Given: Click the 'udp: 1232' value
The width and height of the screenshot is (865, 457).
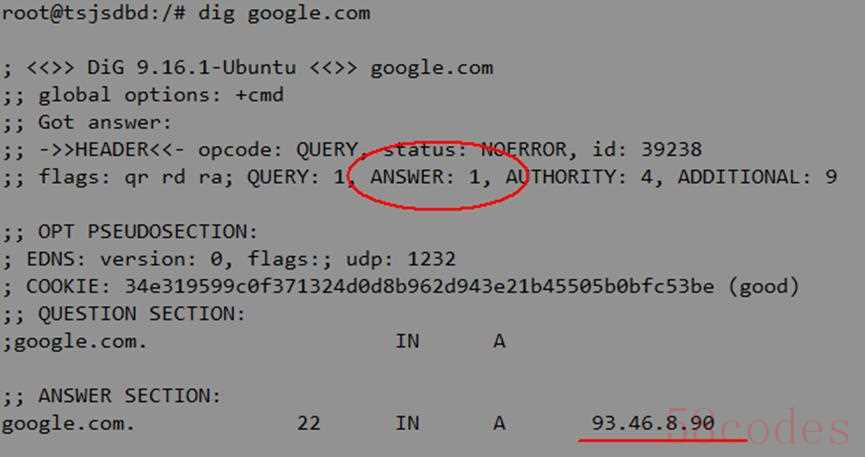Looking at the screenshot, I should pyautogui.click(x=401, y=259).
